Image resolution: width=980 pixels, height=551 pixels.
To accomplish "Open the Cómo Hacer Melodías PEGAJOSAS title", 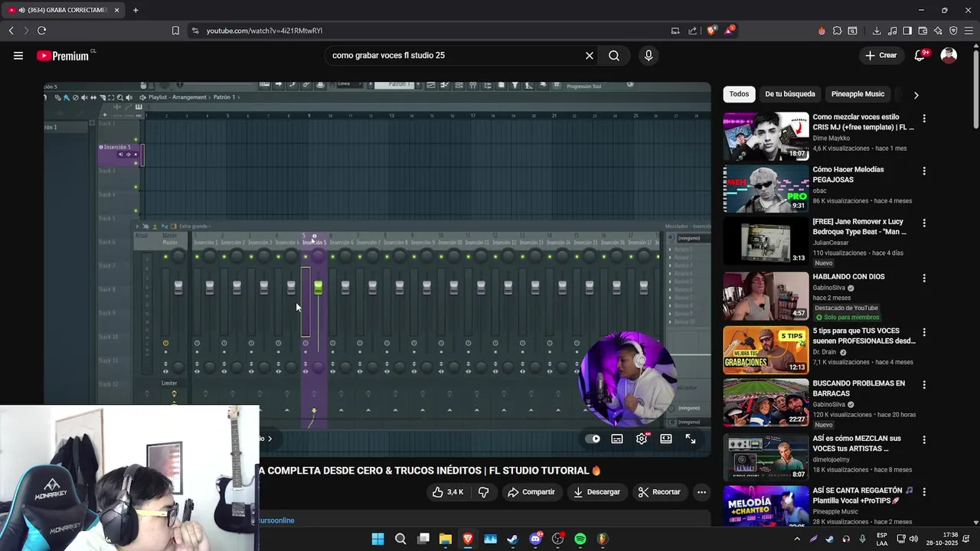I will (848, 174).
